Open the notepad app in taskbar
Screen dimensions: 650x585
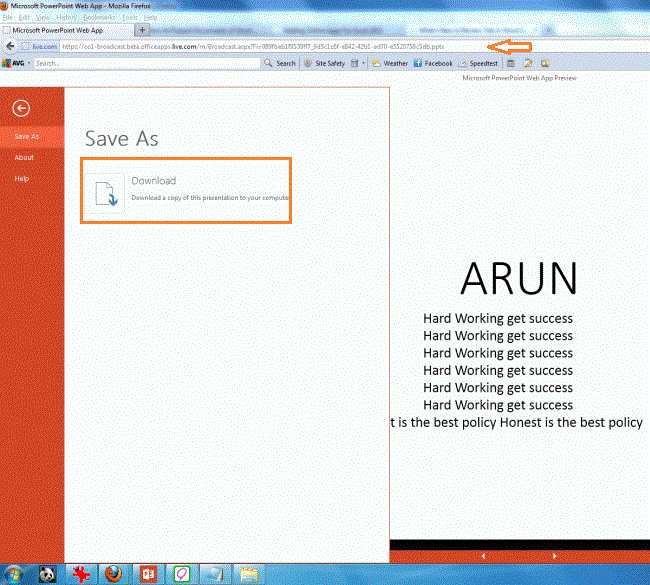[x=215, y=574]
